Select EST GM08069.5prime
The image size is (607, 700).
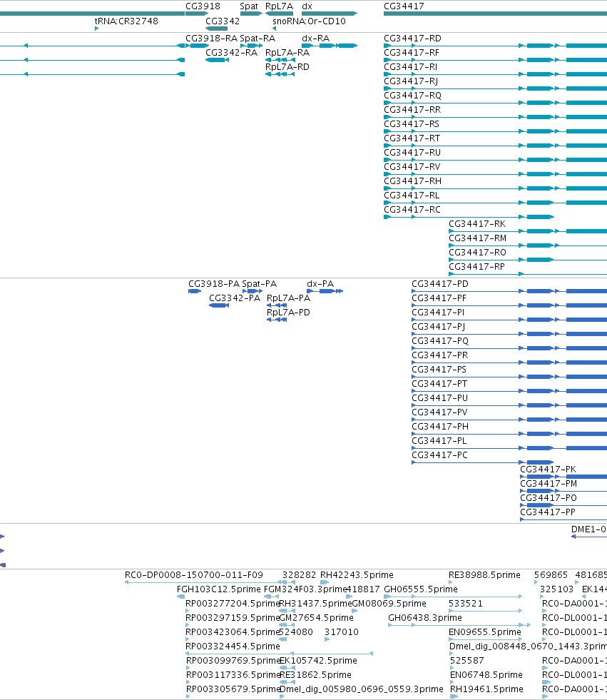point(389,604)
